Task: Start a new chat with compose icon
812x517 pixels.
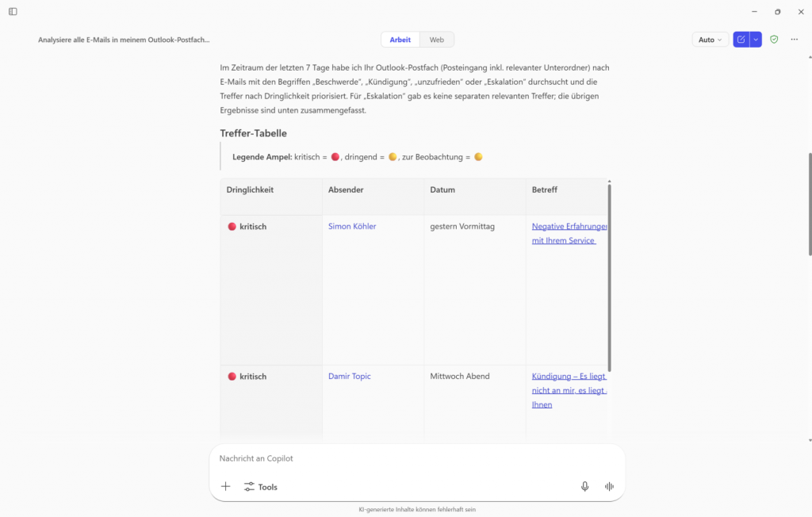Action: (x=741, y=40)
